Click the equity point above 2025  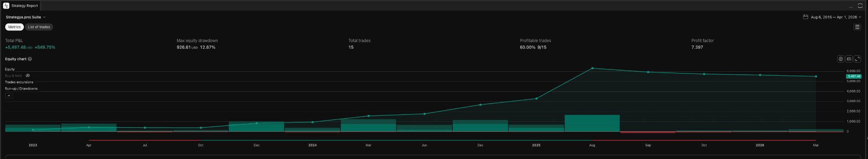point(536,99)
